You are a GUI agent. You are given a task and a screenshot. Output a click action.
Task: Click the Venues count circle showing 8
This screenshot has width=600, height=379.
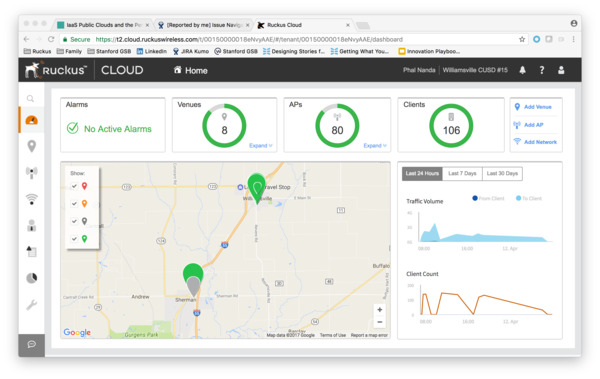[224, 126]
